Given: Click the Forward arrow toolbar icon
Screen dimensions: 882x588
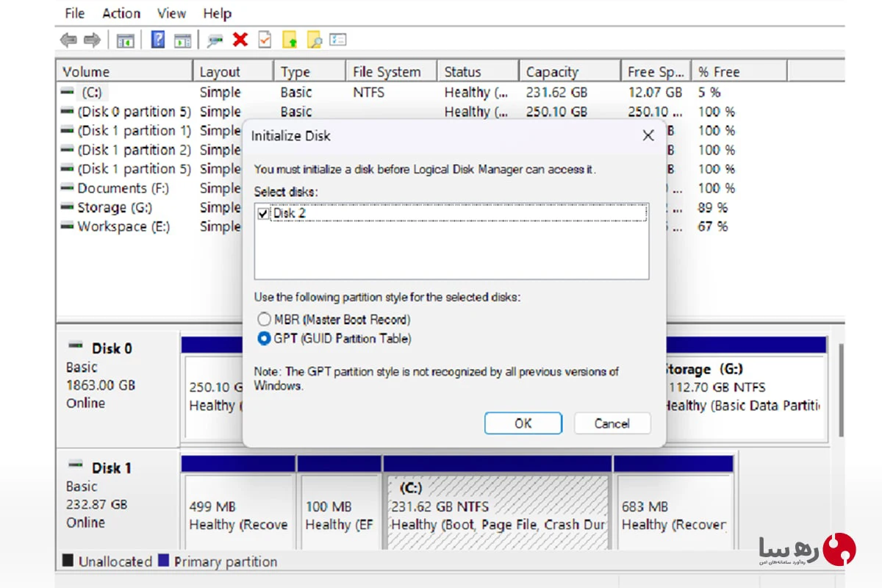Looking at the screenshot, I should pos(92,40).
